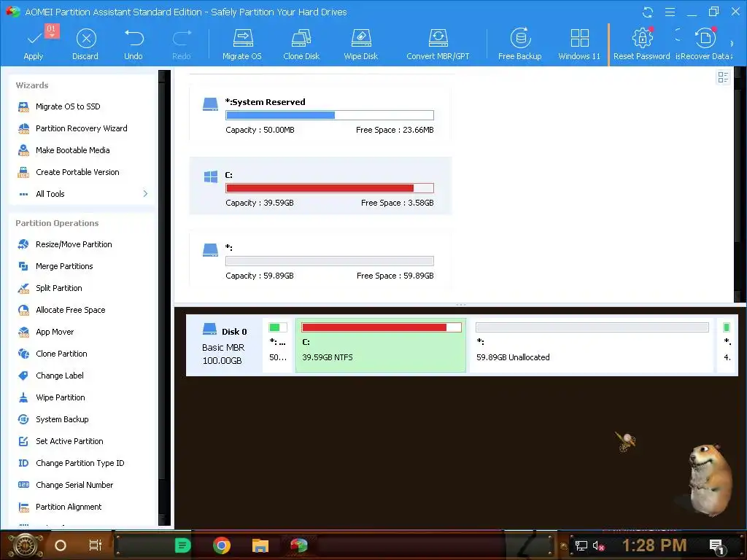Launch the Clone Disk wizard

pyautogui.click(x=301, y=44)
